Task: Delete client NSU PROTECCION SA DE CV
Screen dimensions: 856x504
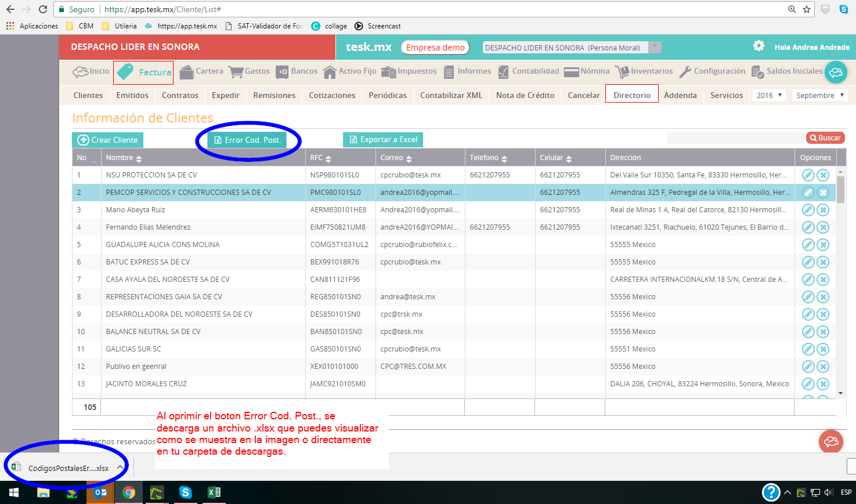Action: point(823,175)
